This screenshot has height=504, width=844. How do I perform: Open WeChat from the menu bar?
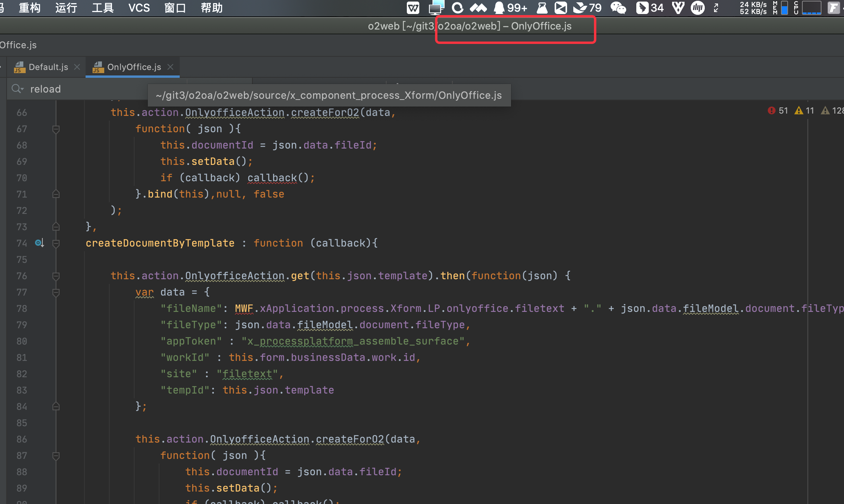click(618, 8)
